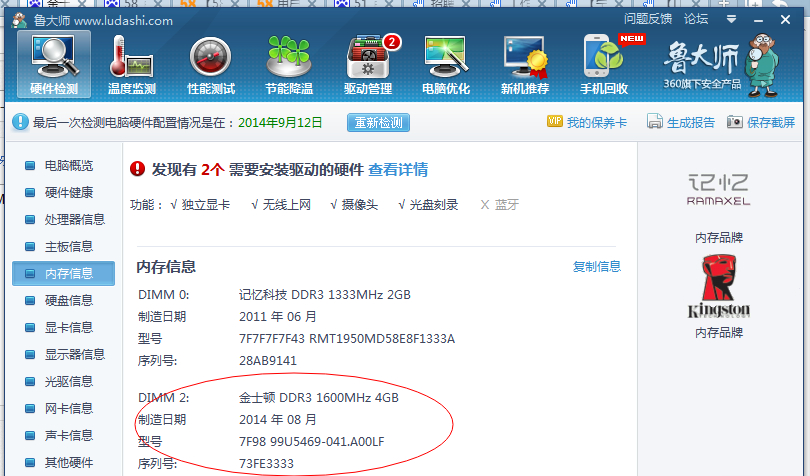Select 内存信息 in the sidebar

pos(64,273)
